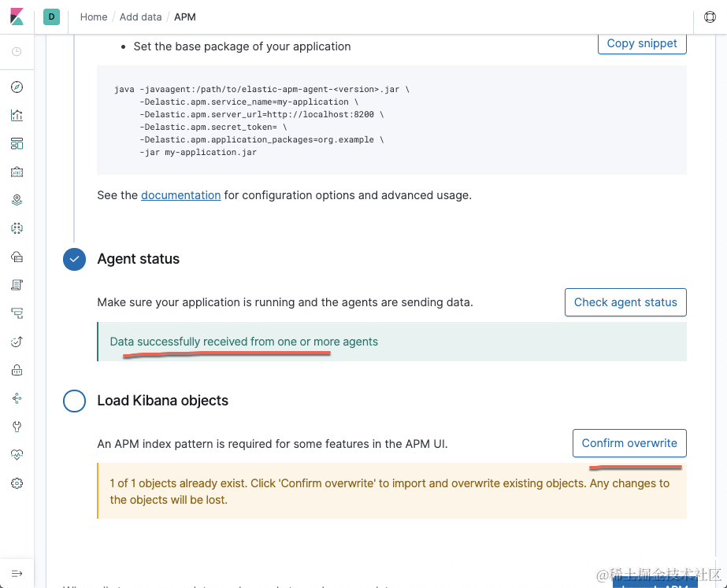727x588 pixels.
Task: Navigate to Add data breadcrumb
Action: (140, 17)
